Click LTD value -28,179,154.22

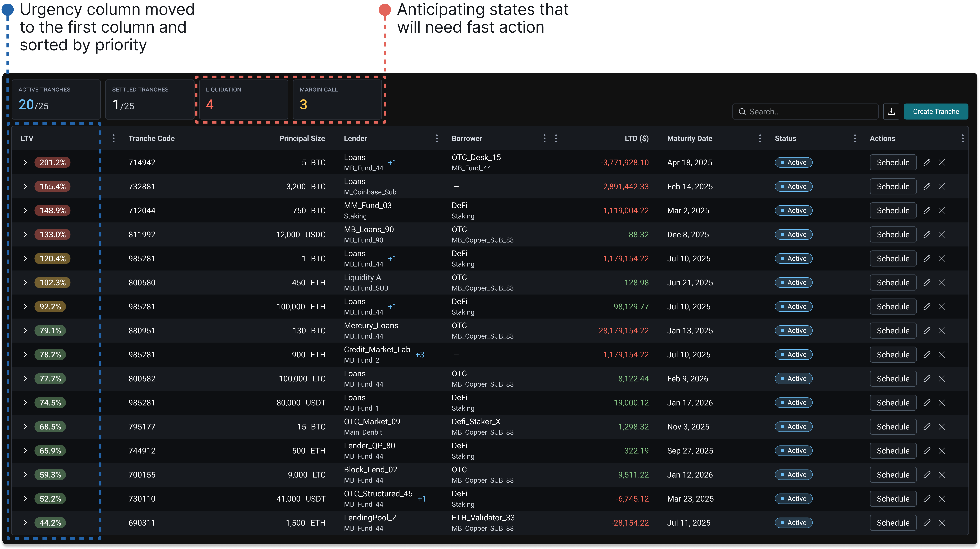tap(622, 330)
